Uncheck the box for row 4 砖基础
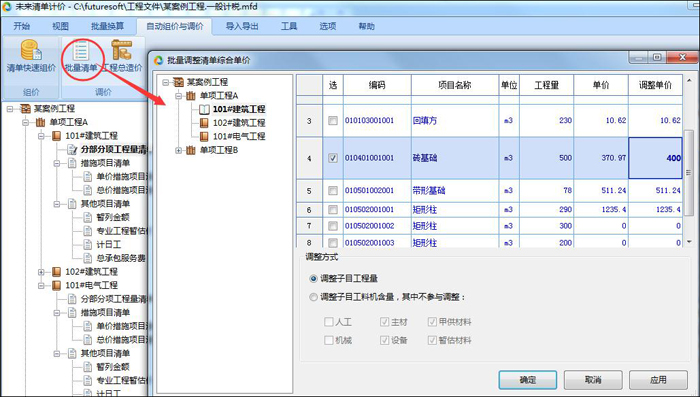This screenshot has width=700, height=397. (x=333, y=158)
